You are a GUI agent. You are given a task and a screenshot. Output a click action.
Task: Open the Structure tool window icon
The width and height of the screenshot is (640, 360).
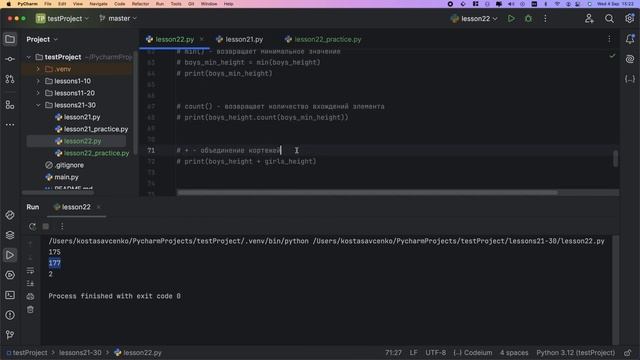(x=10, y=105)
